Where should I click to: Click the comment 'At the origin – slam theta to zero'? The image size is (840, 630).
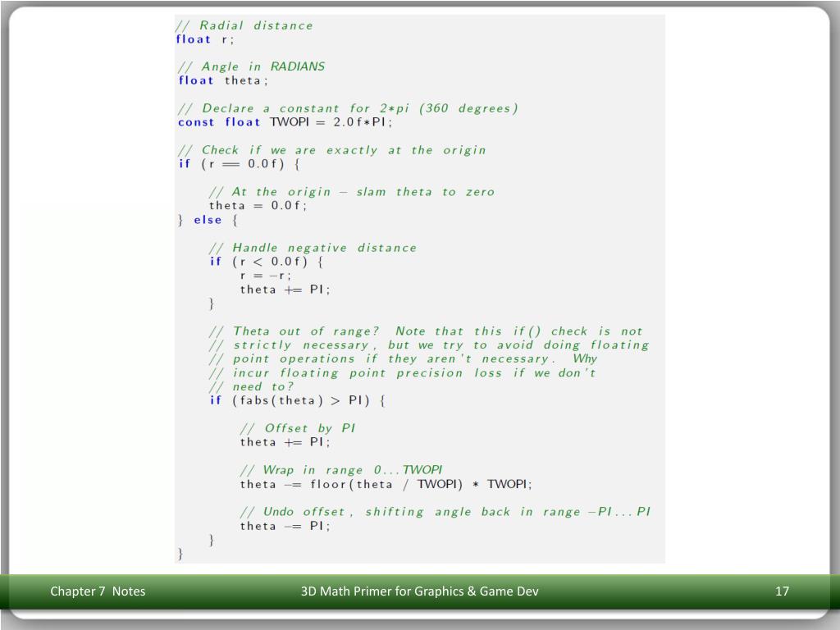(x=351, y=192)
